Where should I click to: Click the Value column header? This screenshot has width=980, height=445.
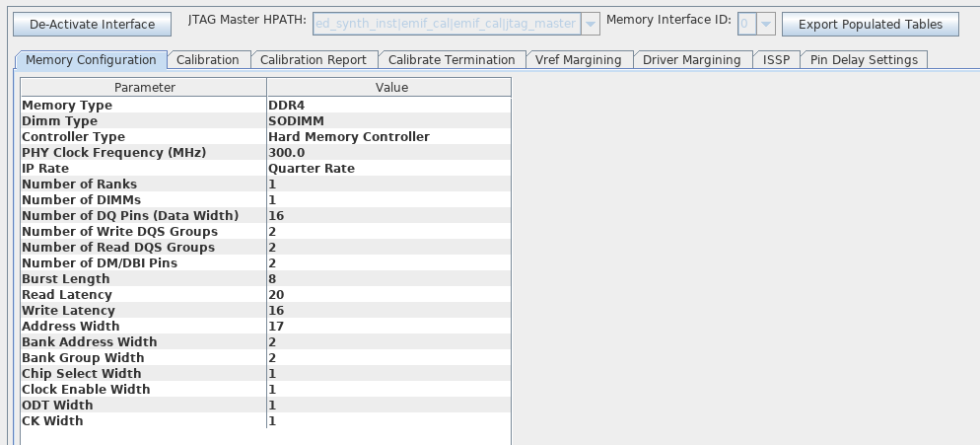(x=390, y=88)
